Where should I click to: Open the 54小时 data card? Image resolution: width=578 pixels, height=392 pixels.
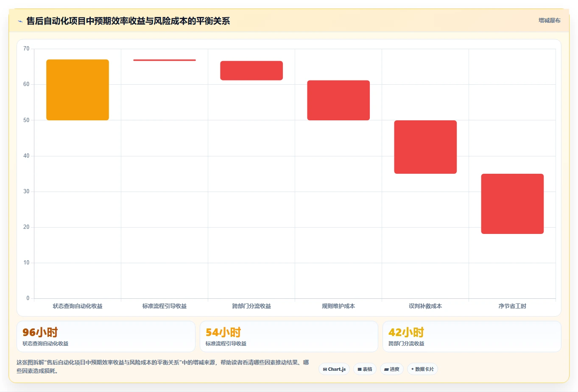289,336
